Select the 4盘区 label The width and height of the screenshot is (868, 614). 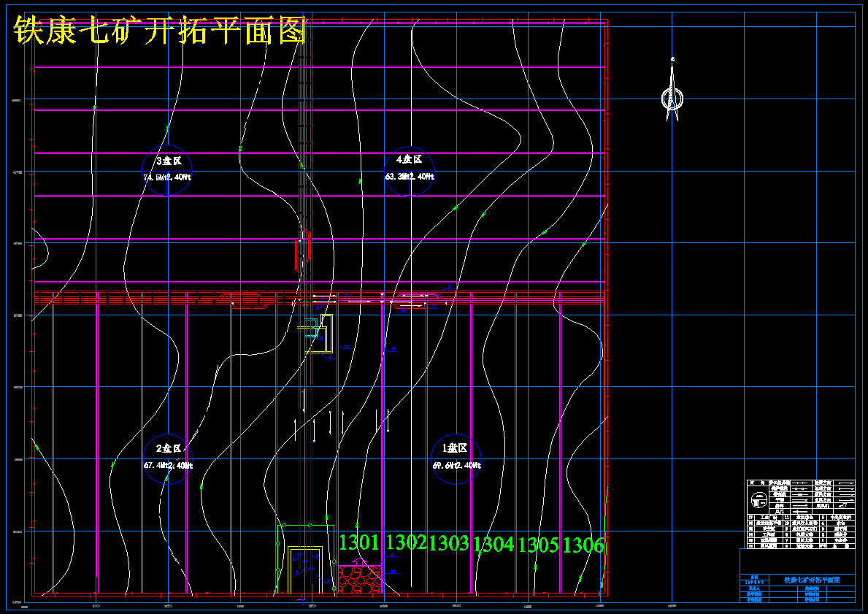click(409, 159)
